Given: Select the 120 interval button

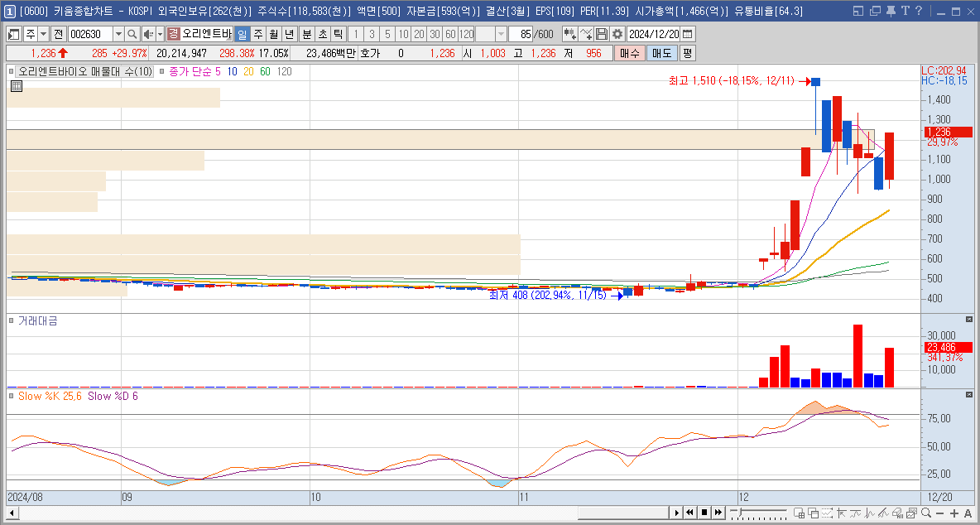Looking at the screenshot, I should (x=466, y=35).
